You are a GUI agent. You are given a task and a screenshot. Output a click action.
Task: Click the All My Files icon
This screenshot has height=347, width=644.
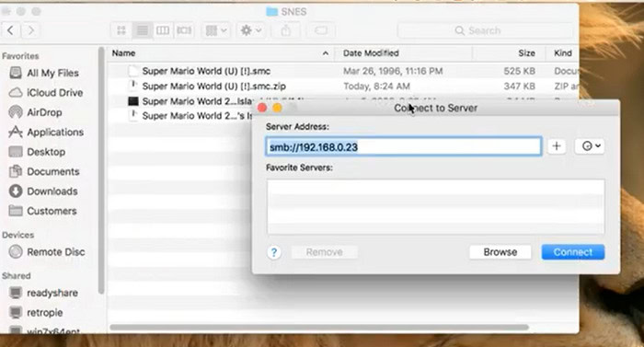tap(16, 73)
